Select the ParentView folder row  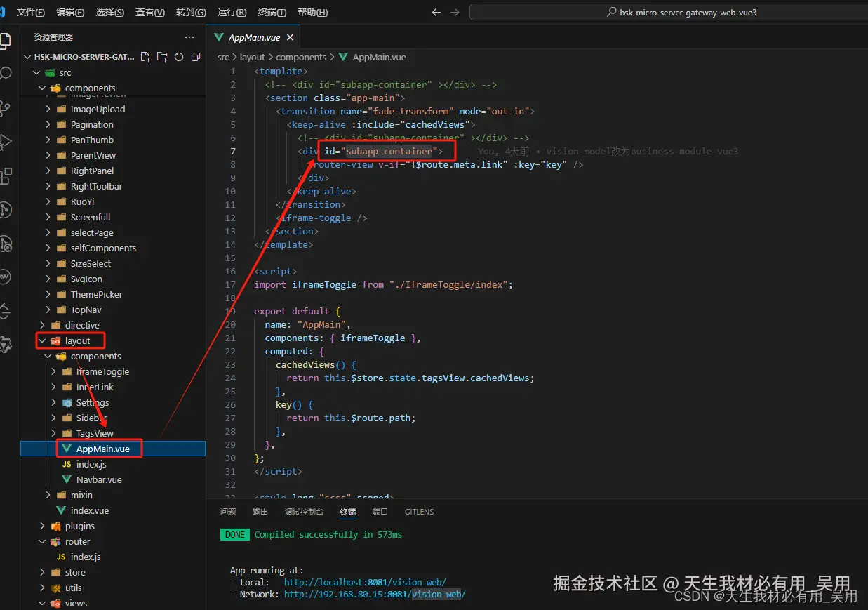113,155
